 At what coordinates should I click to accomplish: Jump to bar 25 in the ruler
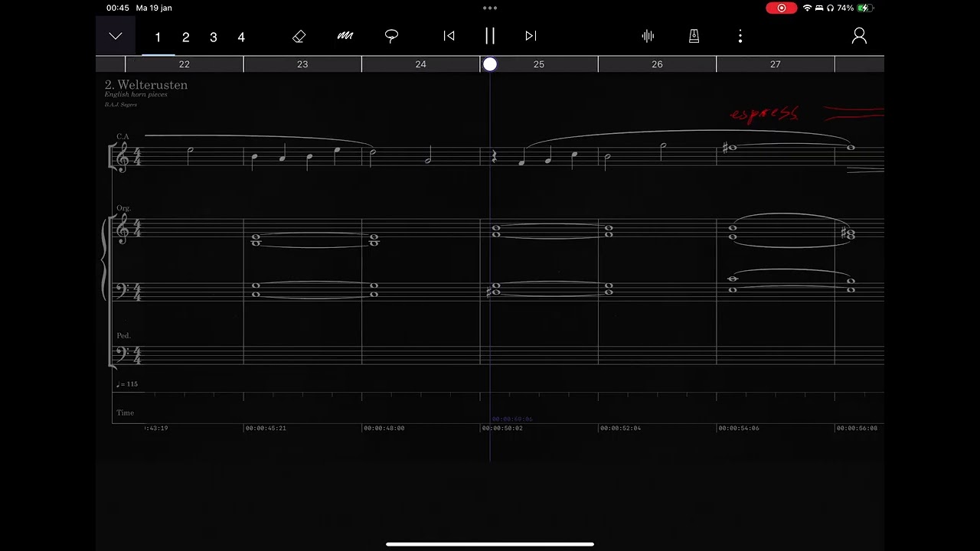pyautogui.click(x=539, y=64)
